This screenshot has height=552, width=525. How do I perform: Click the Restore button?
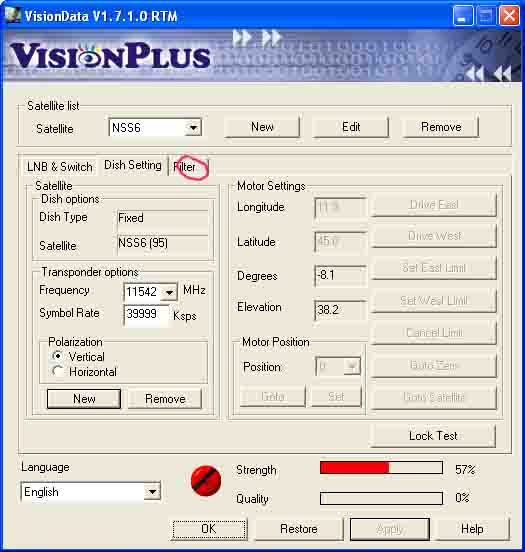299,529
